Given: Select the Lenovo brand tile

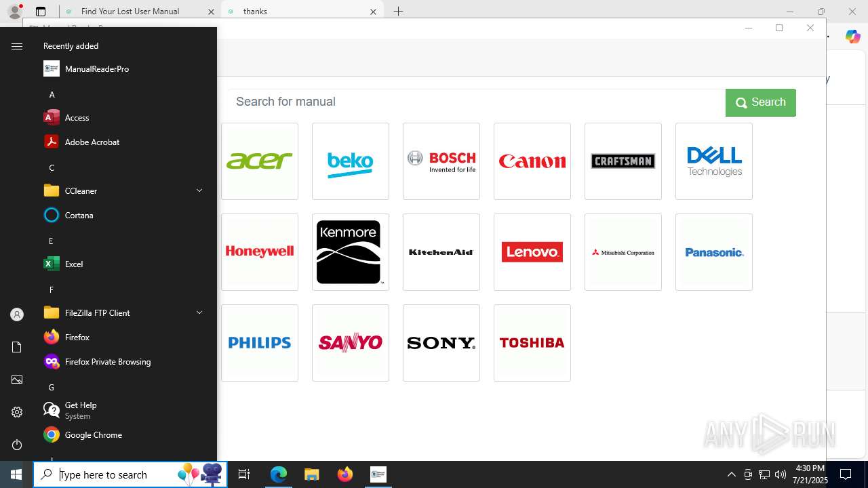Looking at the screenshot, I should click(x=532, y=252).
